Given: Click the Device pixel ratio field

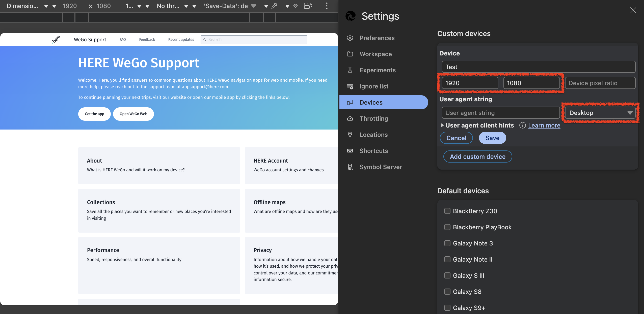Looking at the screenshot, I should [600, 83].
